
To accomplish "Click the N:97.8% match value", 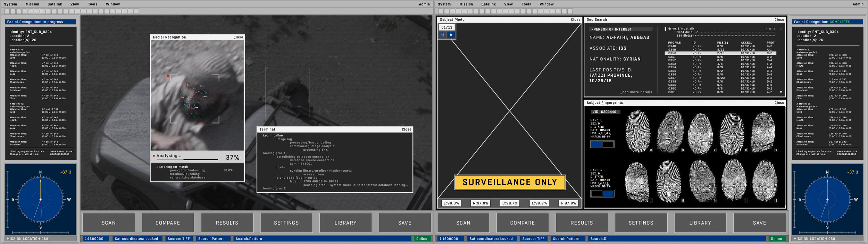I will point(481,203).
